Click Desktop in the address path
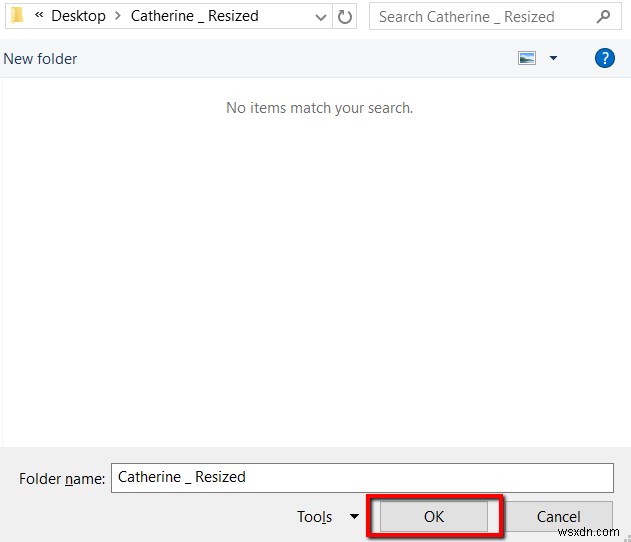Viewport: 631px width, 542px height. click(x=78, y=16)
